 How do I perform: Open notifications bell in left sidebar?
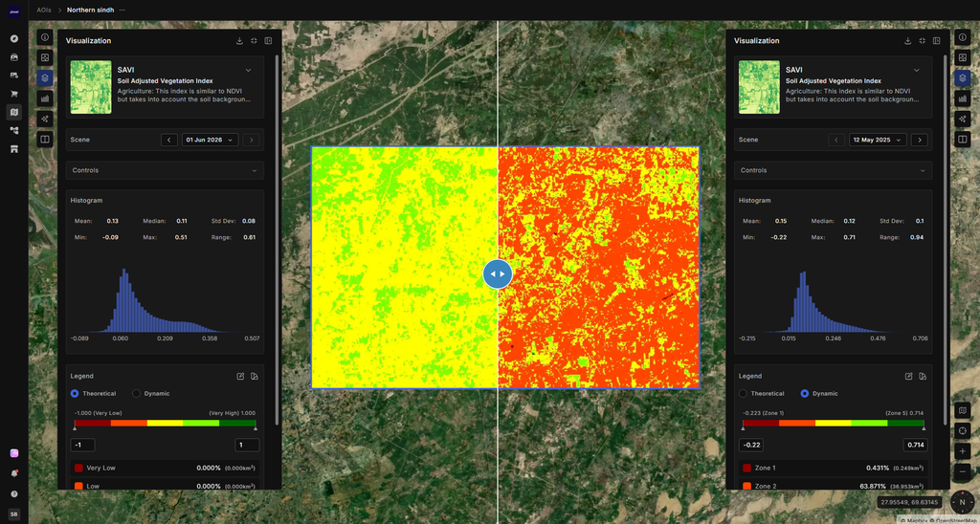(x=13, y=473)
